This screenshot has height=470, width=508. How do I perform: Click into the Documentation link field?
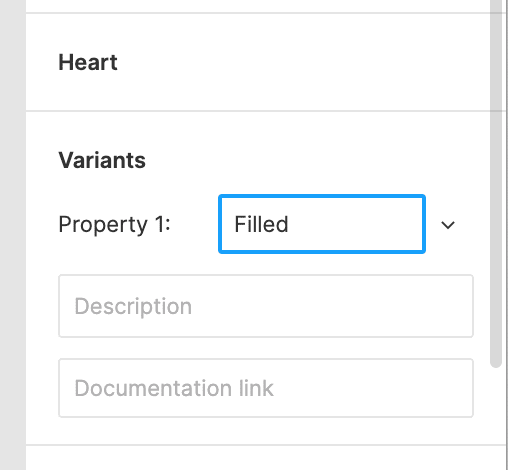coord(266,388)
